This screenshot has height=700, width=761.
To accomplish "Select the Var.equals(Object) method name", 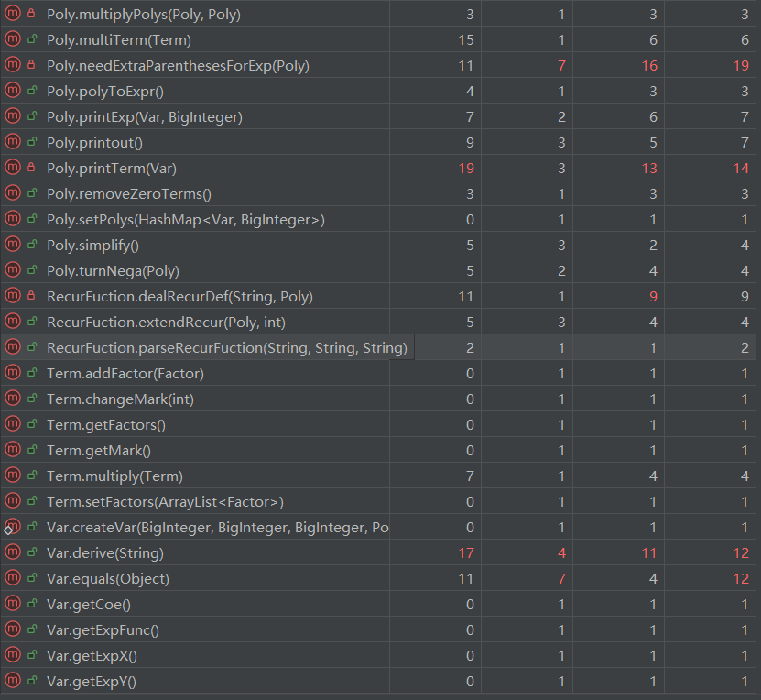I will click(108, 579).
